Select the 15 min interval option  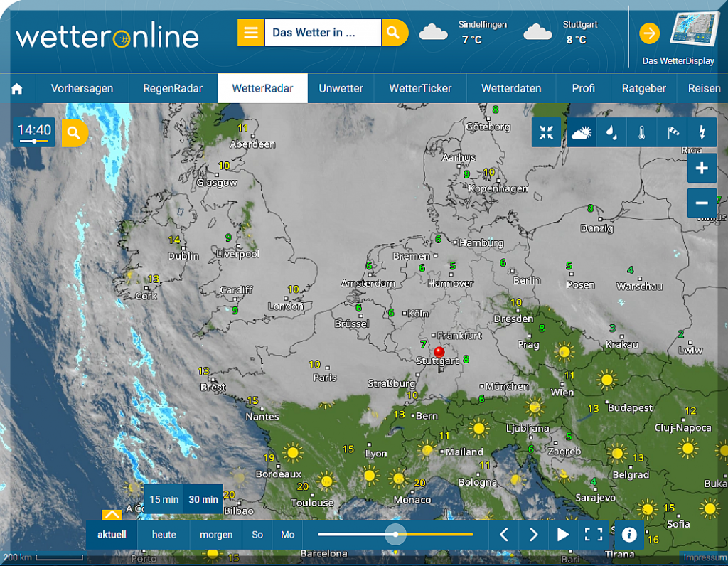pos(164,499)
